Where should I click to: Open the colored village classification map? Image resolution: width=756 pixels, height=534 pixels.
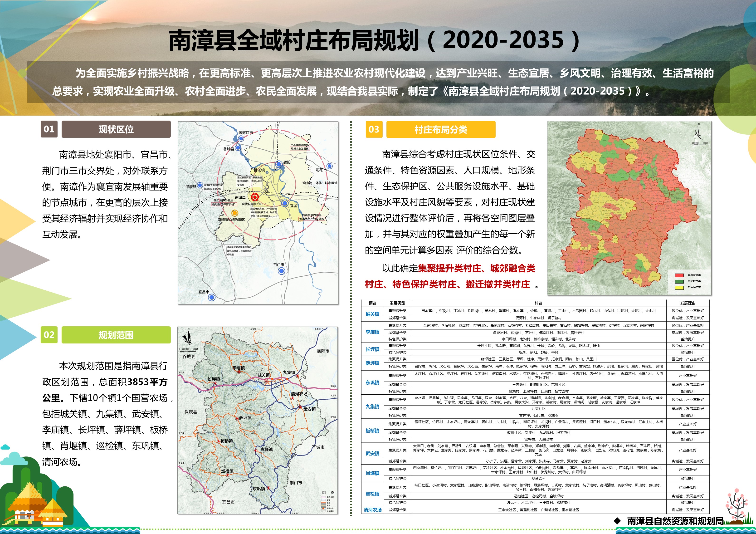pyautogui.click(x=629, y=208)
